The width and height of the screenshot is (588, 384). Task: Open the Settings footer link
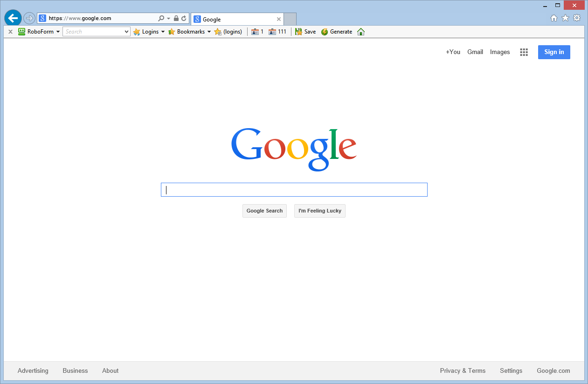511,371
